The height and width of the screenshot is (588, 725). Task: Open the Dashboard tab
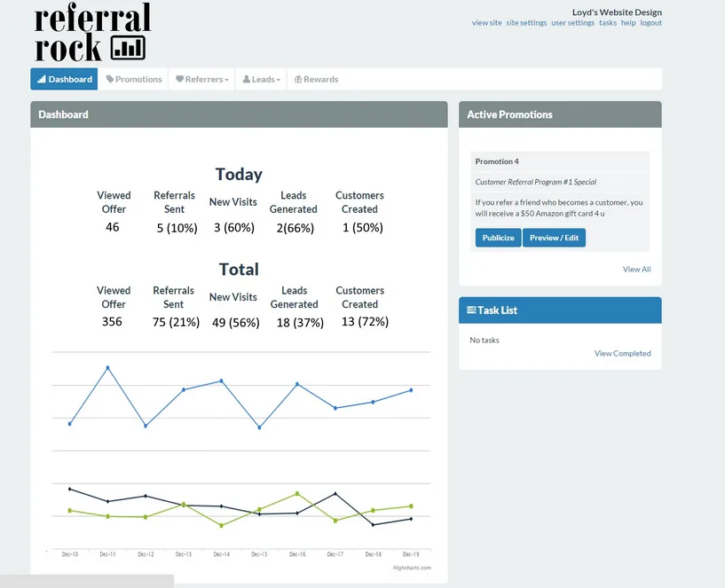tap(64, 79)
